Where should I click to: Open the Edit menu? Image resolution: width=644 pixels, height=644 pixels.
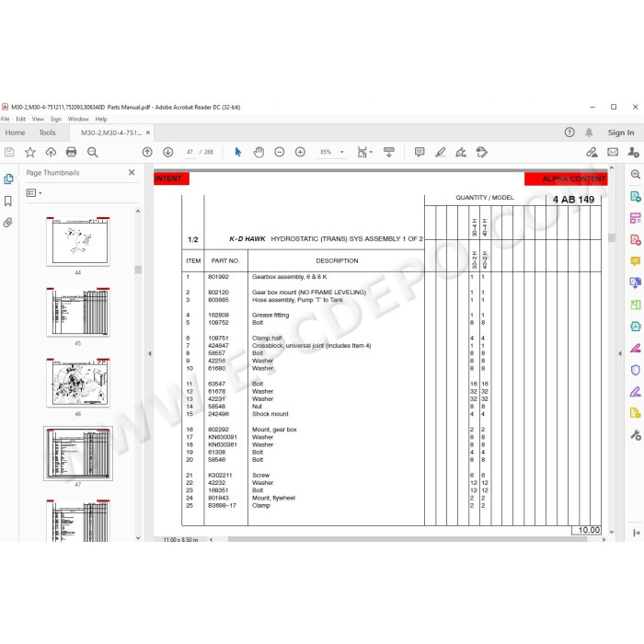coord(20,119)
